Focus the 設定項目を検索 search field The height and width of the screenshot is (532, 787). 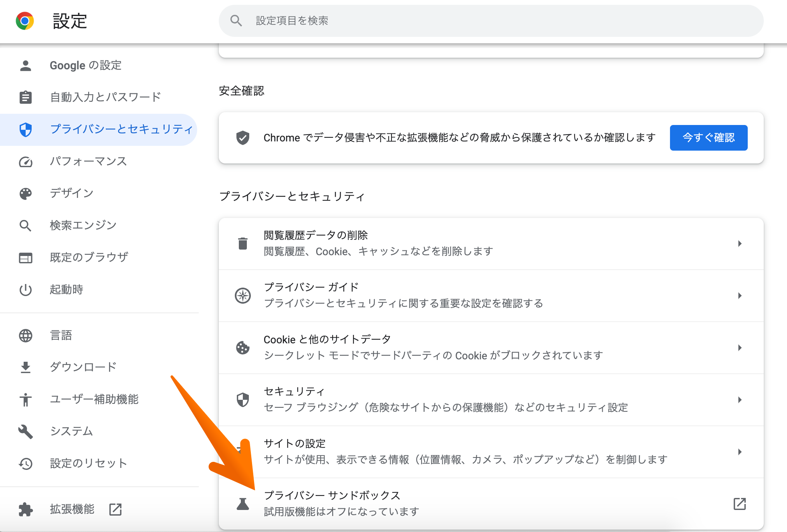click(491, 21)
